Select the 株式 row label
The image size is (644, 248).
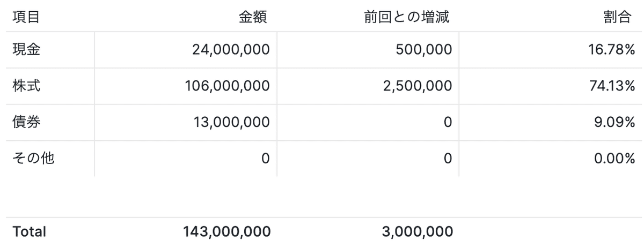tap(26, 86)
